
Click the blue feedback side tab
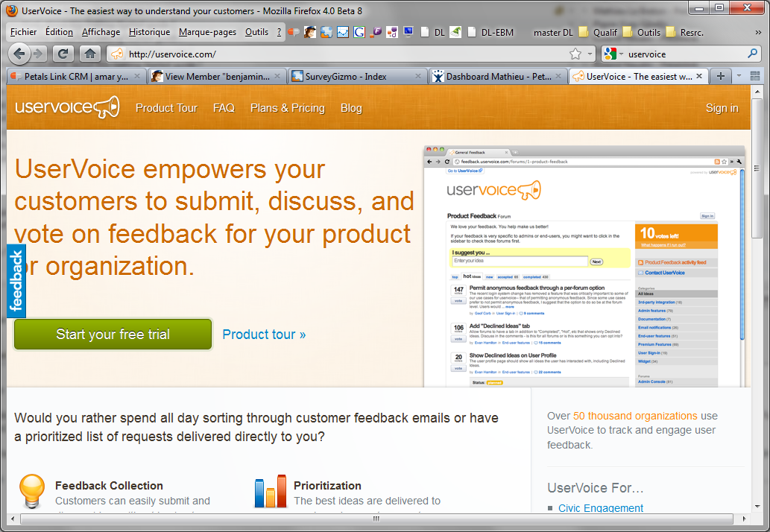click(16, 281)
